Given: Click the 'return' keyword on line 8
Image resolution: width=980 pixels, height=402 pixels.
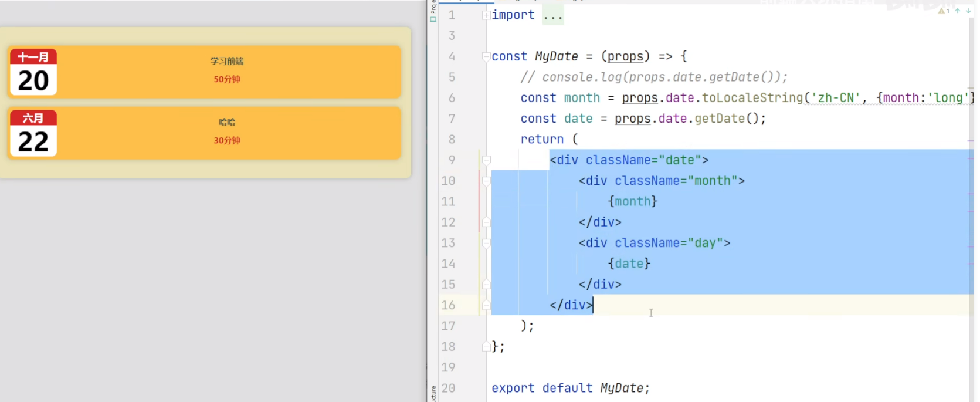Looking at the screenshot, I should click(542, 139).
